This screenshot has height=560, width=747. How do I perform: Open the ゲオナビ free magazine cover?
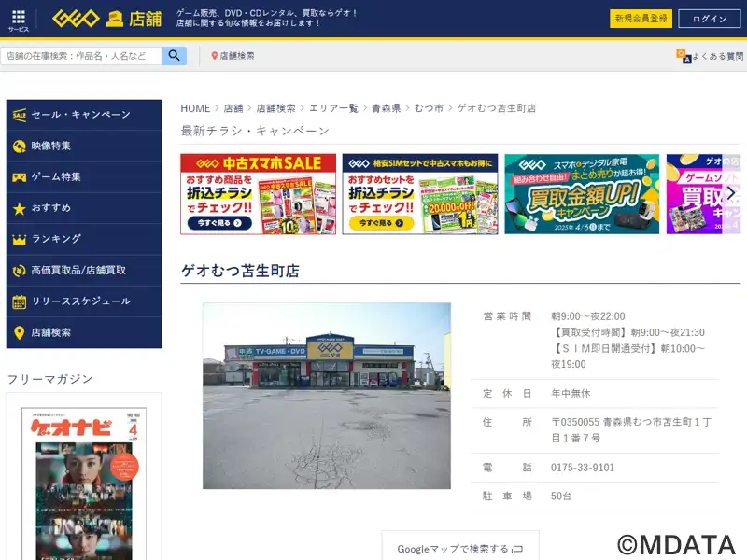[x=84, y=483]
